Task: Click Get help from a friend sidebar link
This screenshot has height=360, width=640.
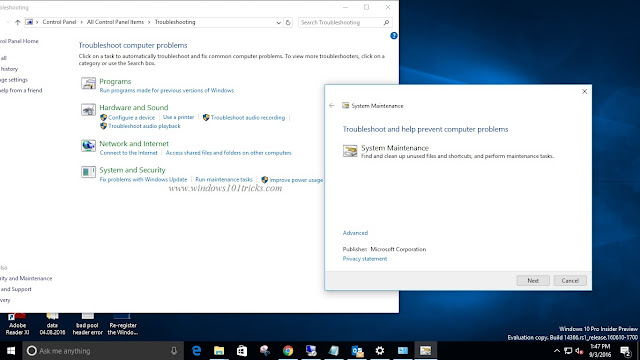Action: [20, 91]
